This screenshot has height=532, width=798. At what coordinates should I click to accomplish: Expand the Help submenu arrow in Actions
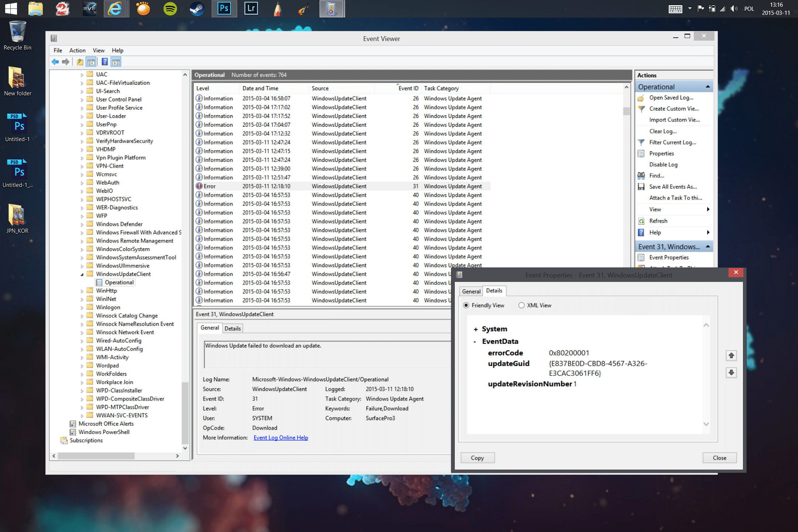708,232
